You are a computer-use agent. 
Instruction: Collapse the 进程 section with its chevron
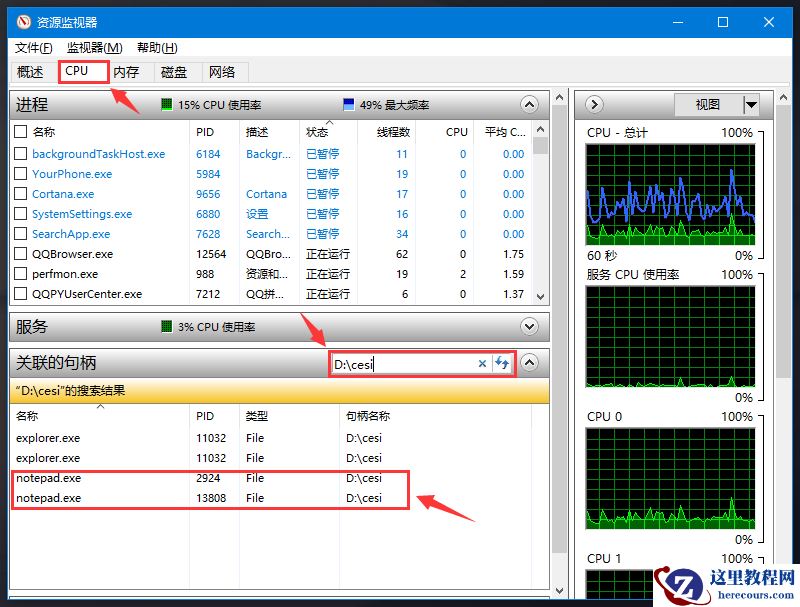(529, 104)
